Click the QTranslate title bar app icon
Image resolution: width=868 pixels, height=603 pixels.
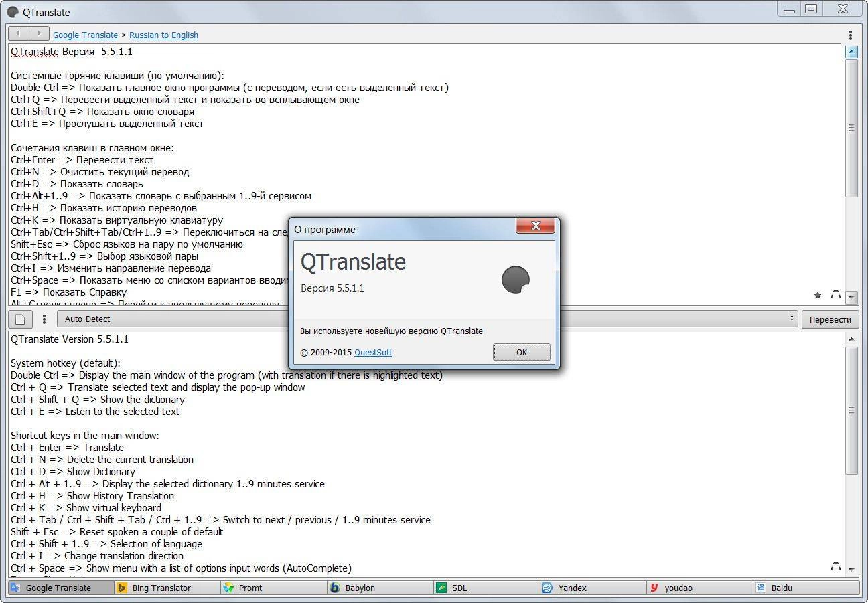click(13, 12)
